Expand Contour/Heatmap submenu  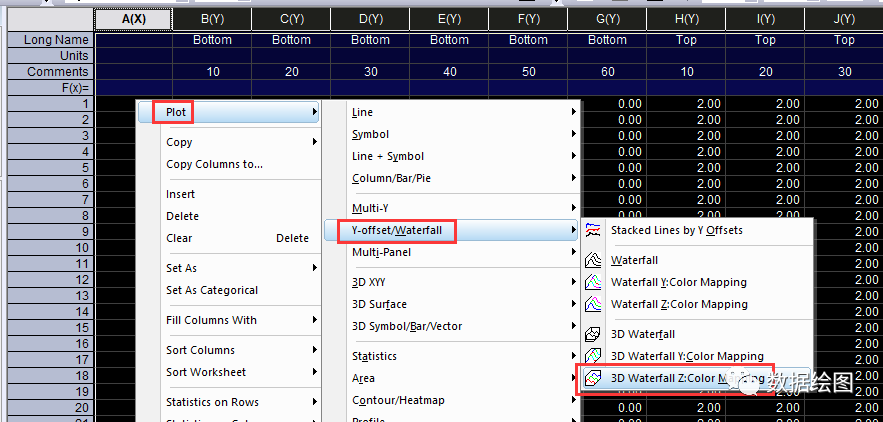point(452,400)
